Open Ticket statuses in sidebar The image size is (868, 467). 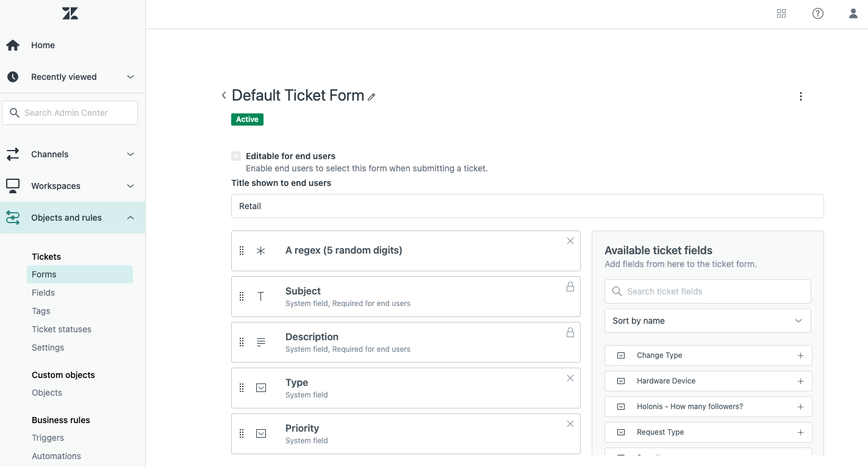coord(62,329)
